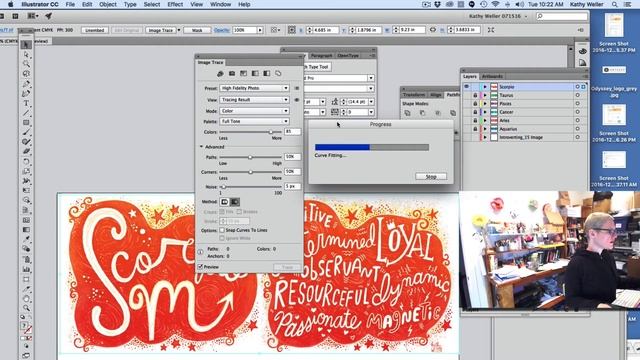Click the Image Trace button in control bar

click(161, 30)
